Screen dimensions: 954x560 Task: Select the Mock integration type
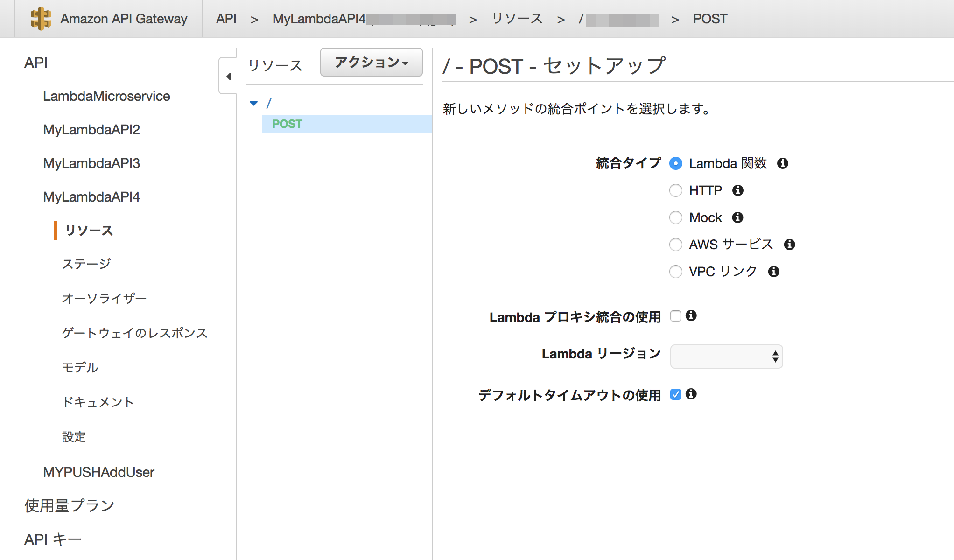coord(676,217)
